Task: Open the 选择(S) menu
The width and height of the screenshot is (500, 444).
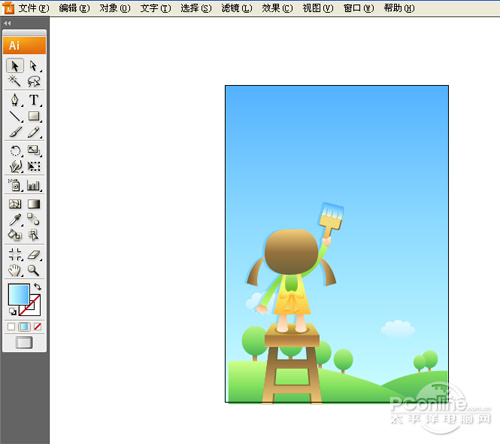Action: click(196, 8)
